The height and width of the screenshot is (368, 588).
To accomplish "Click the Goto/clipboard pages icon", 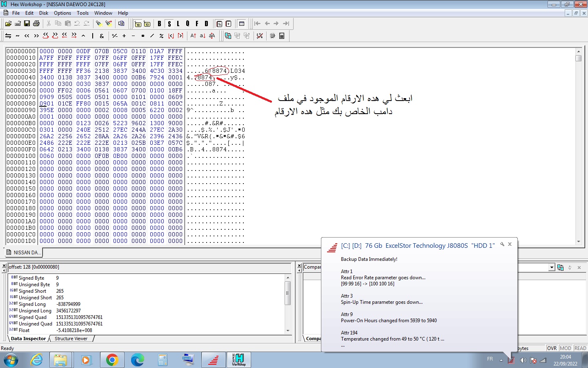I will pos(121,24).
